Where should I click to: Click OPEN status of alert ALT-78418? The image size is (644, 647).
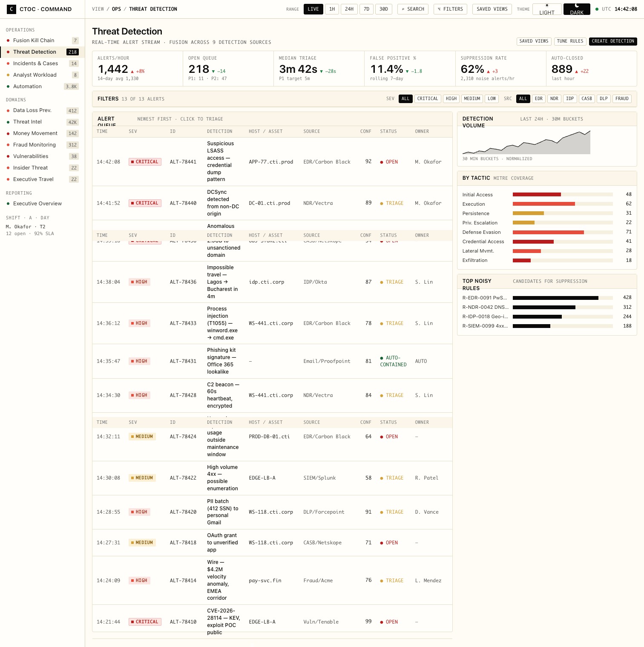click(x=389, y=543)
